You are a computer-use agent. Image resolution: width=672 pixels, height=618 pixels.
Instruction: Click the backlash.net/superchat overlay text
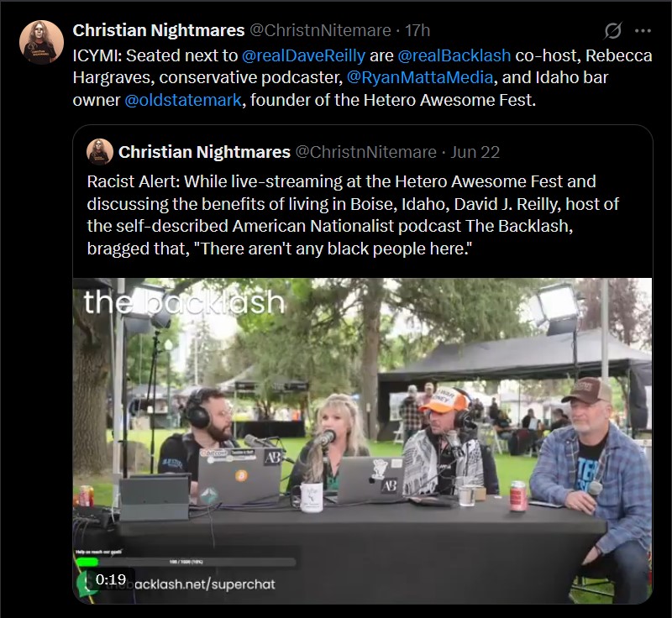pyautogui.click(x=205, y=584)
